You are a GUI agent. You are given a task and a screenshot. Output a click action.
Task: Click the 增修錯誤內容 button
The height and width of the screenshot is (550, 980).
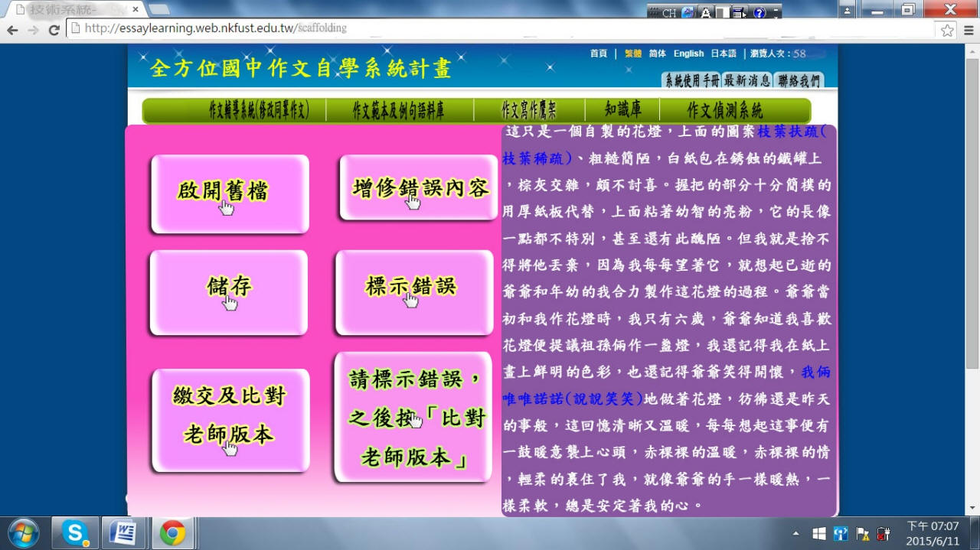point(419,187)
